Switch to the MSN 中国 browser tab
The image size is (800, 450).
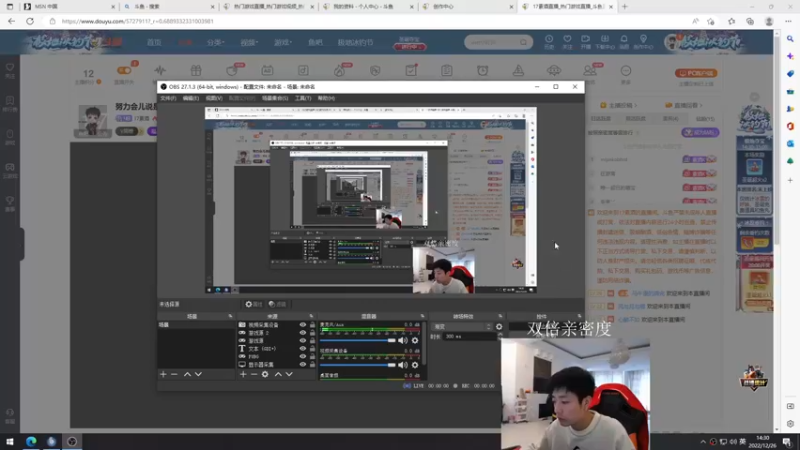68,7
